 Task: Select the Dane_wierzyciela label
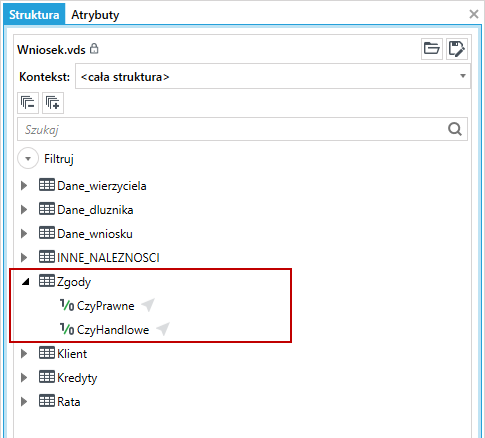tap(102, 186)
